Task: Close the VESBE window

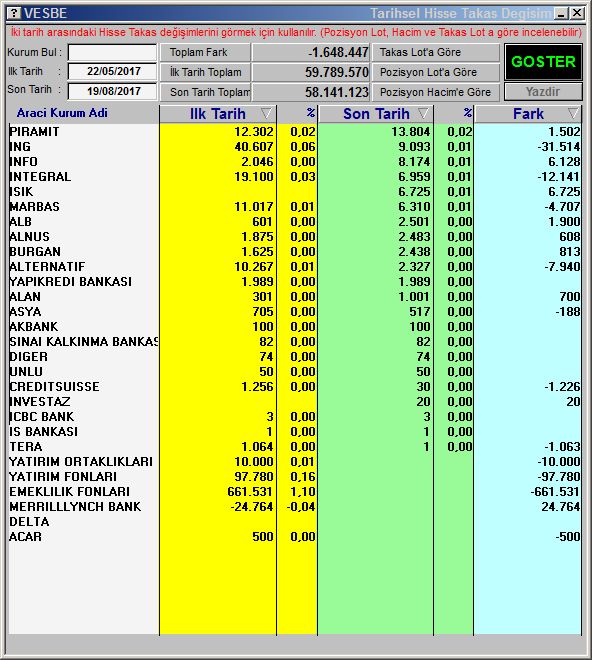Action: click(x=577, y=13)
